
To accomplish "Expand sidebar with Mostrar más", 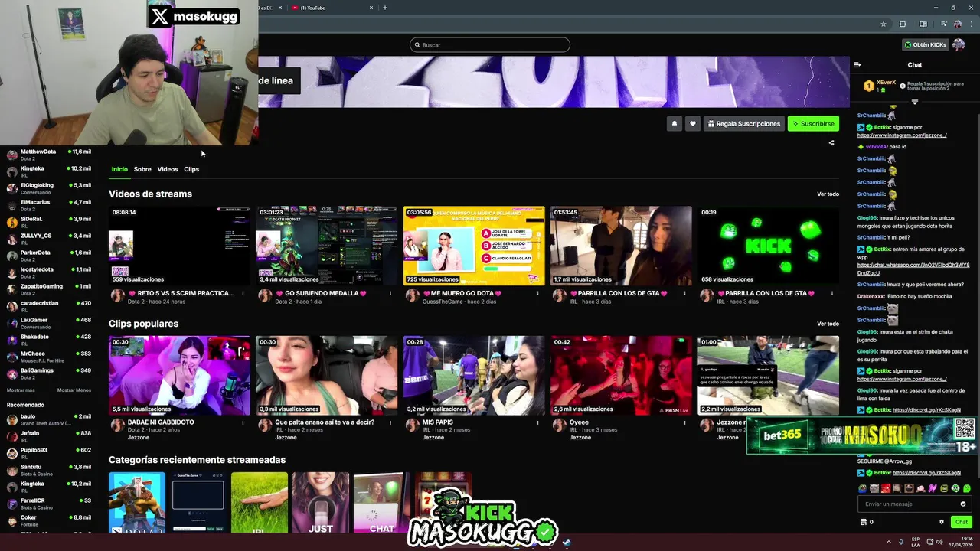I will coord(21,390).
